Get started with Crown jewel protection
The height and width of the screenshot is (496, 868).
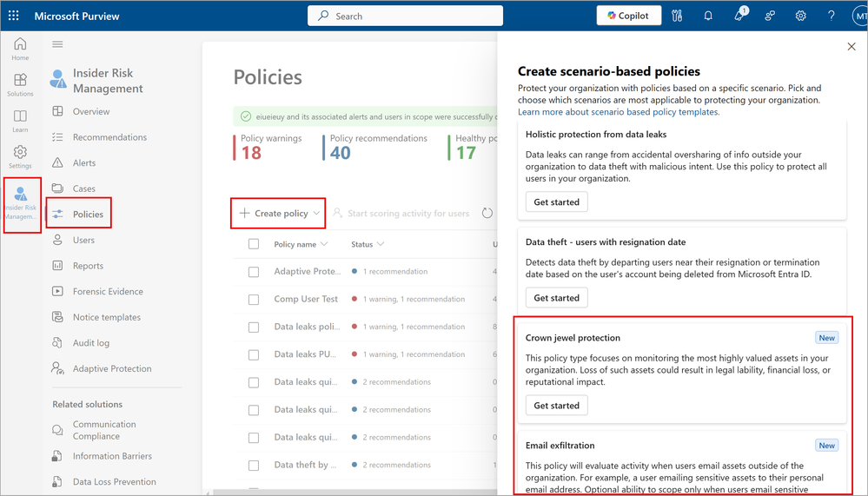click(556, 405)
